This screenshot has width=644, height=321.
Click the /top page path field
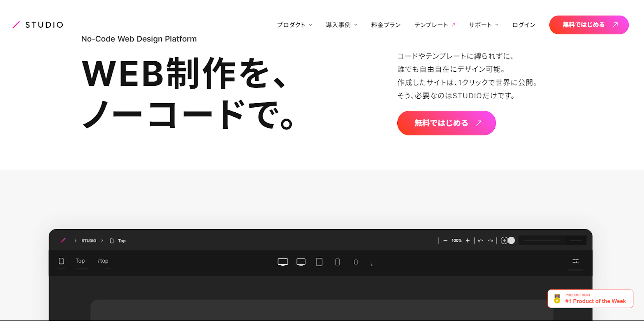pyautogui.click(x=103, y=261)
